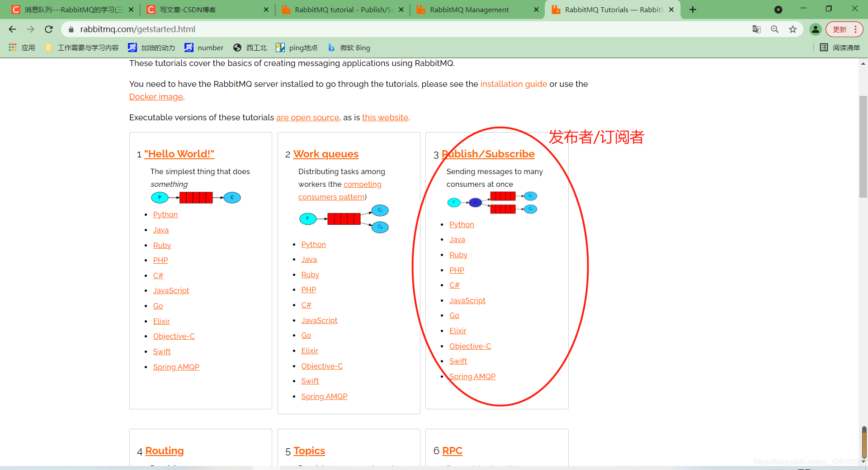Image resolution: width=868 pixels, height=470 pixels.
Task: Open the Topics tutorial heading
Action: 309,451
